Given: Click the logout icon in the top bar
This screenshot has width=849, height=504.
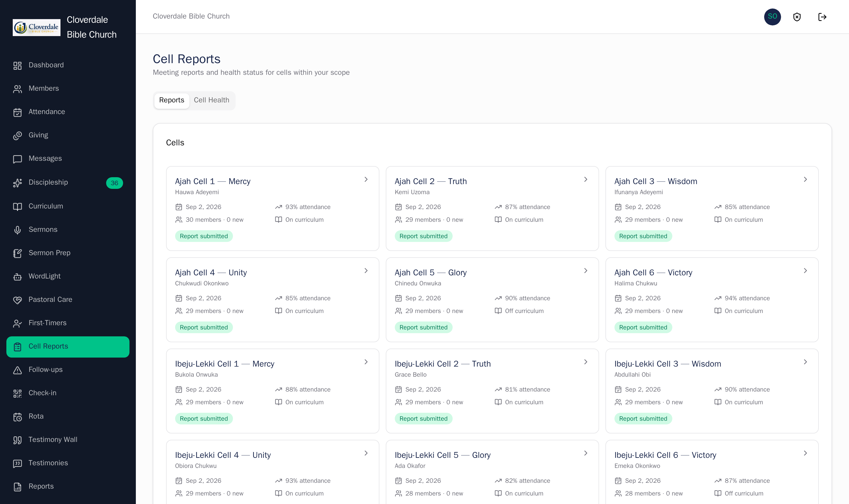Looking at the screenshot, I should [x=822, y=17].
